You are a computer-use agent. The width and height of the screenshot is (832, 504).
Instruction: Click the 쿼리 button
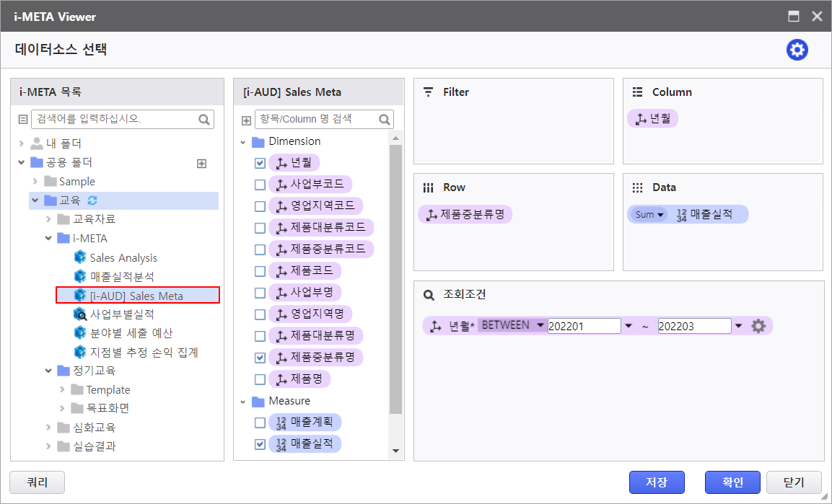pos(38,482)
